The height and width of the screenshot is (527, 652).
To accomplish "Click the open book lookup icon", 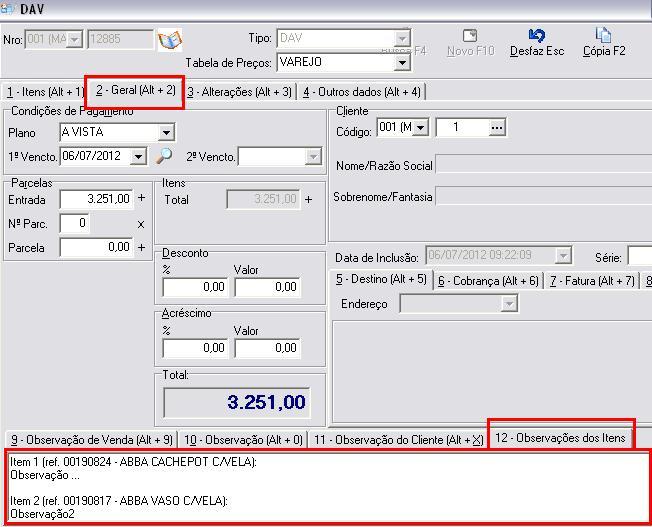I will [170, 40].
